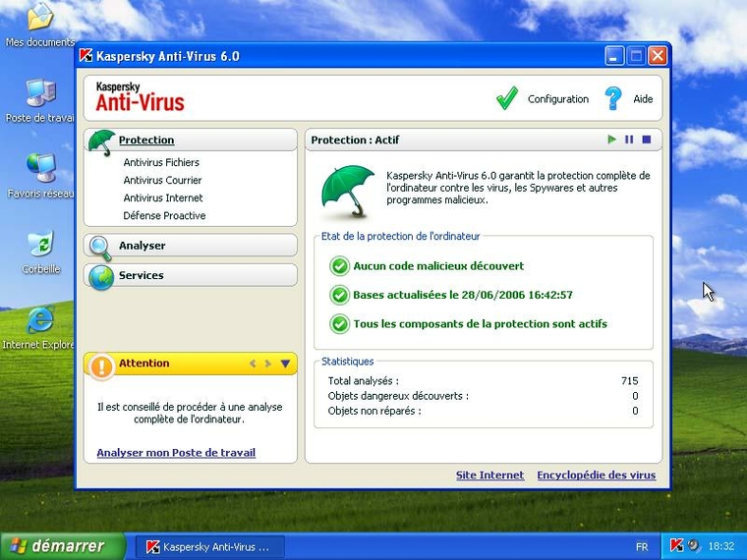
Task: Select Antivirus Courrier component
Action: tap(162, 180)
